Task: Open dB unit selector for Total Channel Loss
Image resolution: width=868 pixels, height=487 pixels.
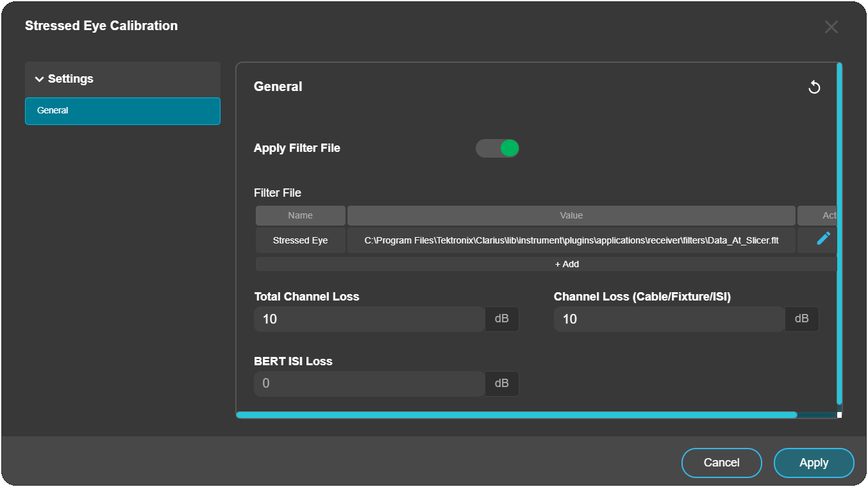Action: [x=502, y=319]
